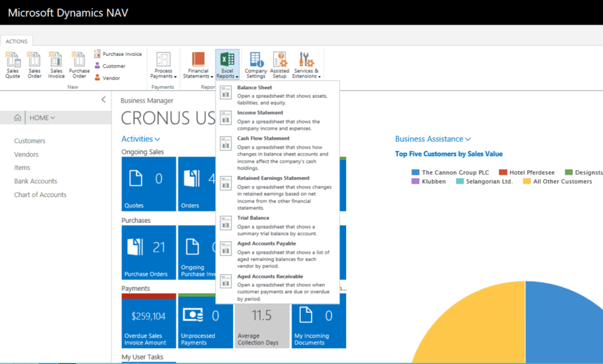Click the Retained Earnings Statement icon
603x364 pixels.
point(226,183)
